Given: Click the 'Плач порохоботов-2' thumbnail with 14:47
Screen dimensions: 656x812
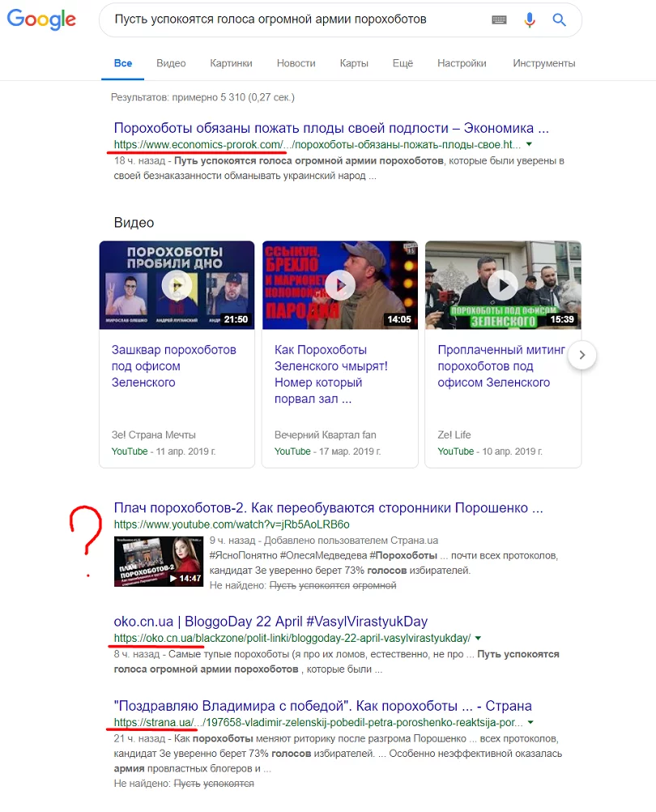Looking at the screenshot, I should coord(159,562).
